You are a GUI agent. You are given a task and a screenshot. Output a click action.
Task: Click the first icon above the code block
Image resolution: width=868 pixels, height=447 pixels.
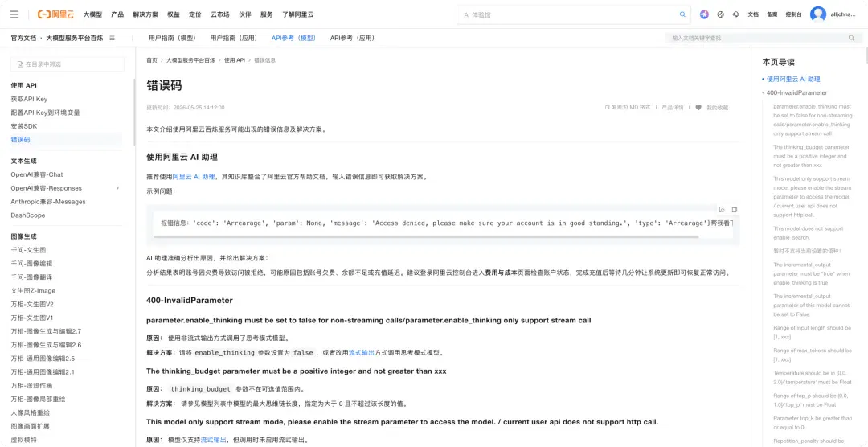click(x=722, y=209)
